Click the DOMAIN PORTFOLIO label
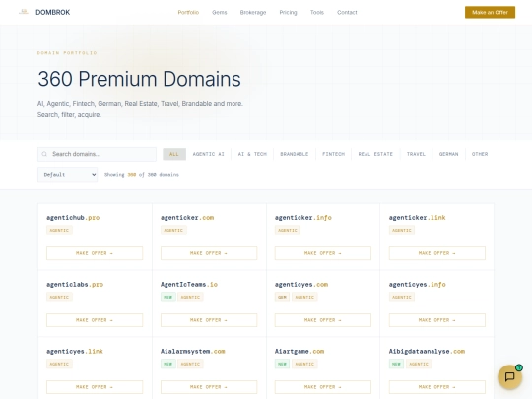Image resolution: width=532 pixels, height=399 pixels. tap(67, 53)
